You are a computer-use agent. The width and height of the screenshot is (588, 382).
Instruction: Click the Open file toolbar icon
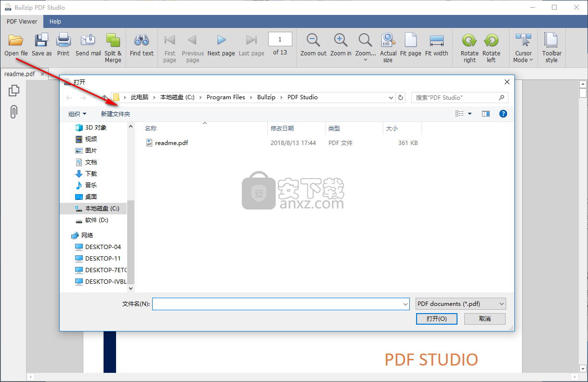[x=16, y=41]
